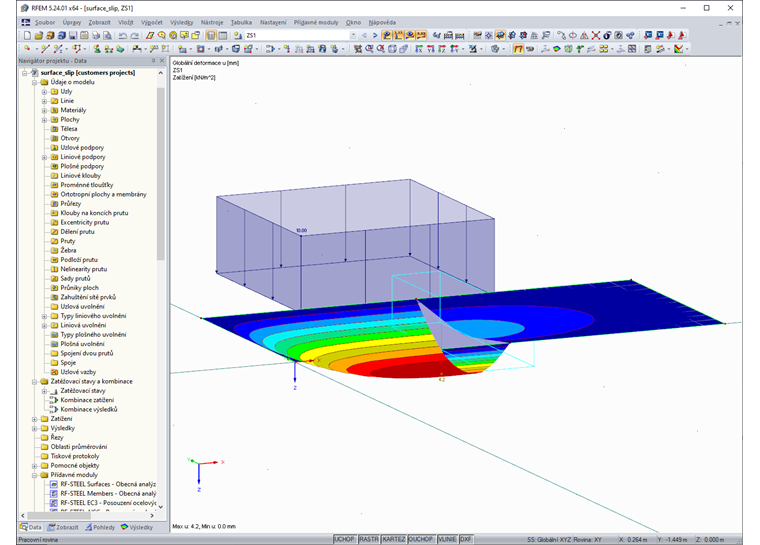Screen dimensions: 760x545
Task: Open the Výpočet menu
Action: click(x=152, y=22)
